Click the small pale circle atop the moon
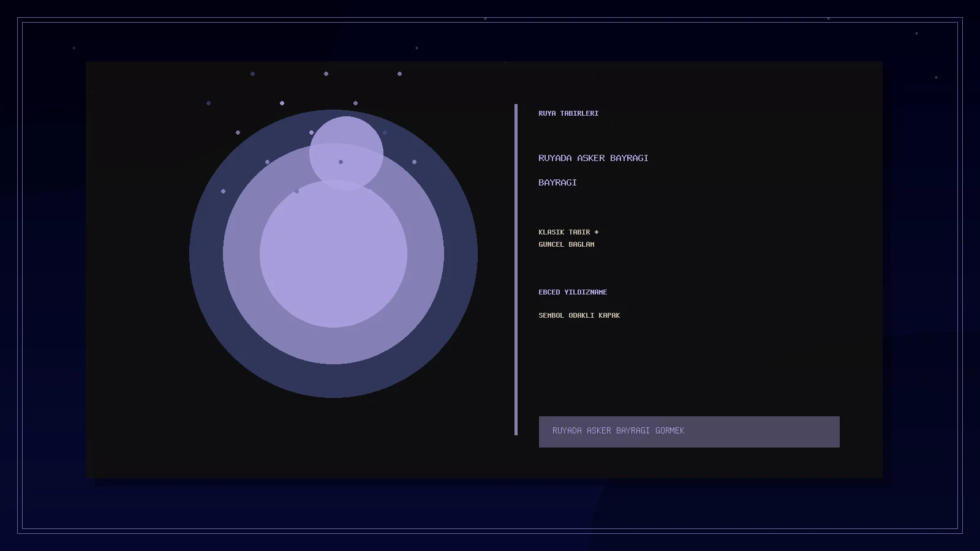The image size is (980, 551). pyautogui.click(x=346, y=153)
